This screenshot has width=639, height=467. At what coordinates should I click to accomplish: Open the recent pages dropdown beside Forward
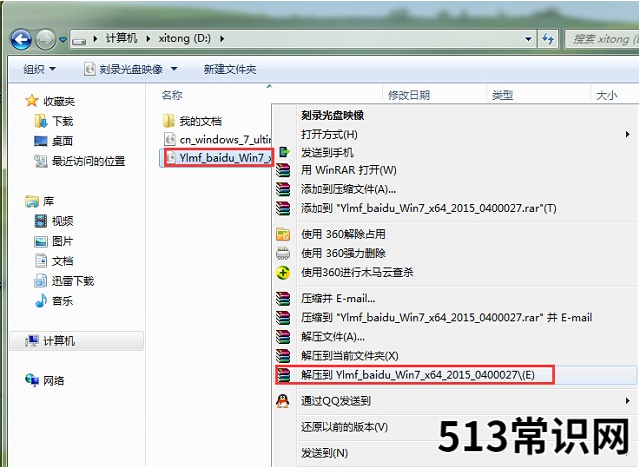63,40
